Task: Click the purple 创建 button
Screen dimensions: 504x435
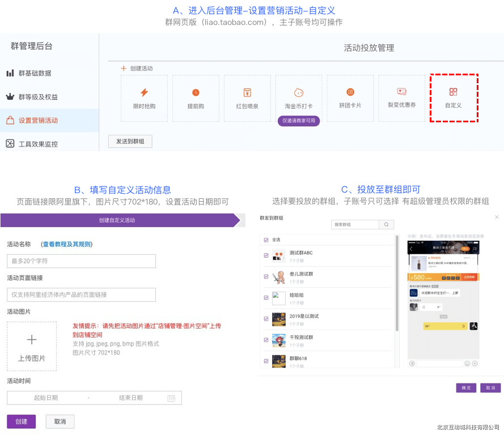Action: (x=21, y=421)
